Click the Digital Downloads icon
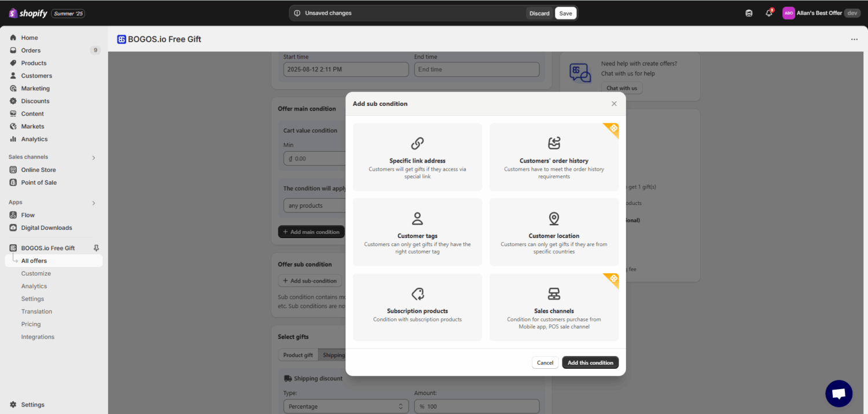868x414 pixels. (13, 228)
